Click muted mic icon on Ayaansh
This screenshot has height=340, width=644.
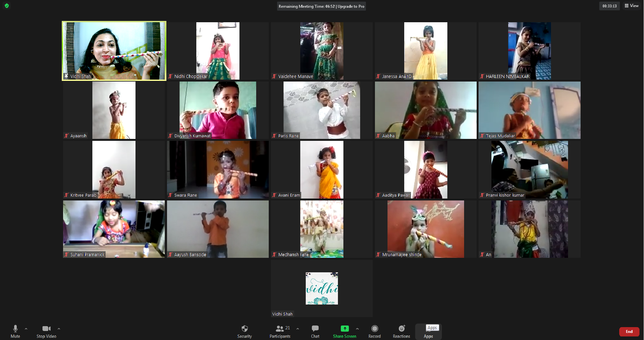point(66,136)
